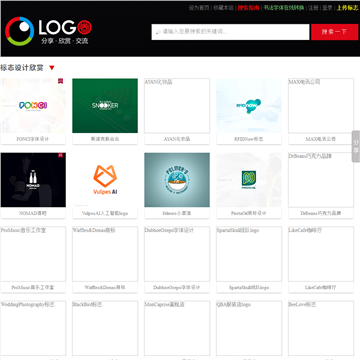The width and height of the screenshot is (360, 360).
Task: Click 收藏本站 in top navigation
Action: (x=223, y=8)
